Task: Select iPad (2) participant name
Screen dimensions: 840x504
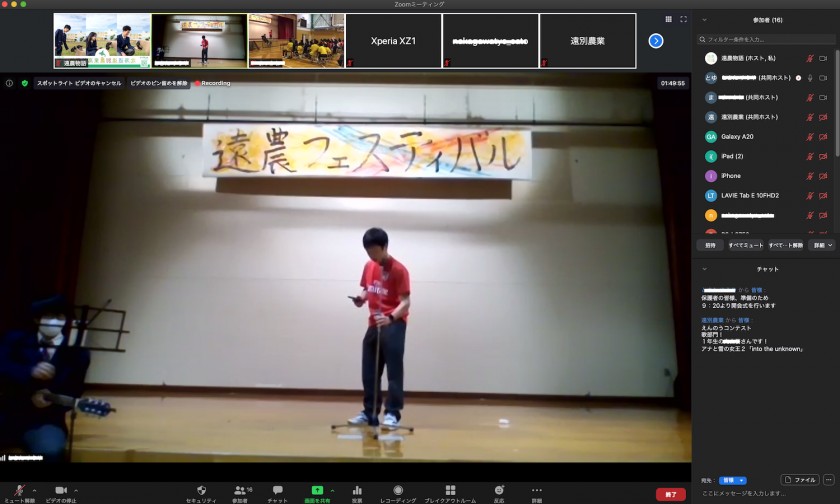Action: point(732,156)
